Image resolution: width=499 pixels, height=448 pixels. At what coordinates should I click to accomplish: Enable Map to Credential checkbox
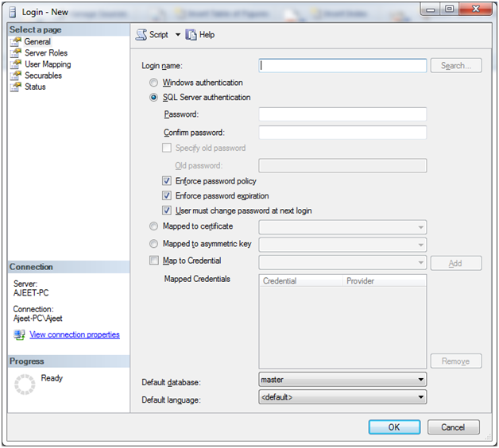154,261
